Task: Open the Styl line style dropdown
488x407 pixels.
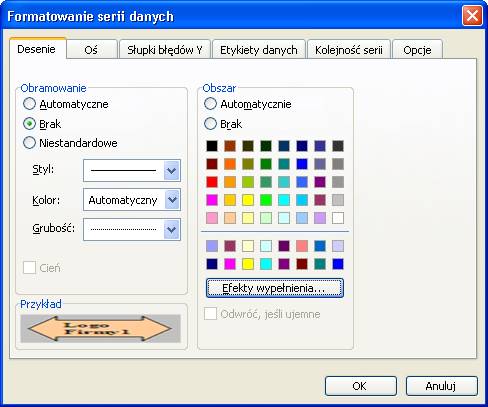Action: [132, 171]
